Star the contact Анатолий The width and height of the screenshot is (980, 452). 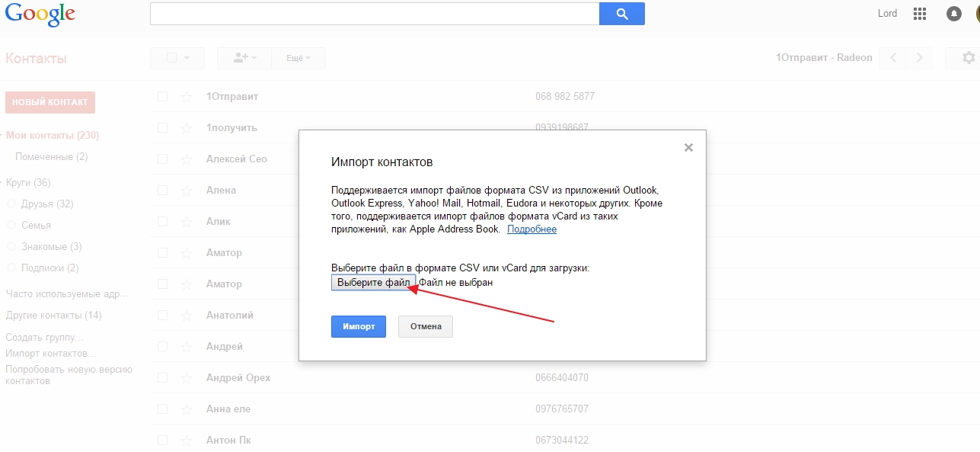(x=186, y=316)
